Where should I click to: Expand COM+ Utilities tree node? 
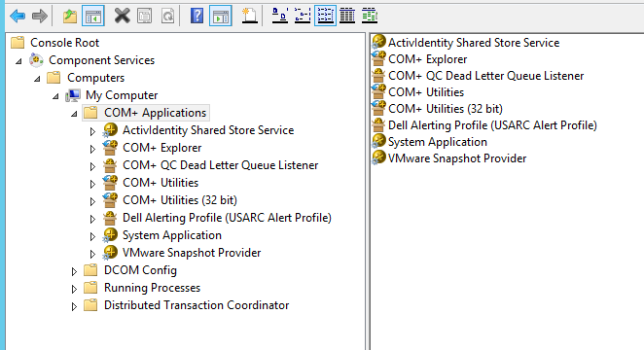pos(92,184)
